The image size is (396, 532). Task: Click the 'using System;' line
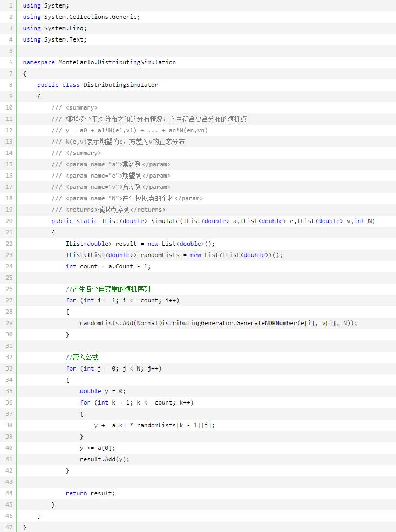(46, 5)
